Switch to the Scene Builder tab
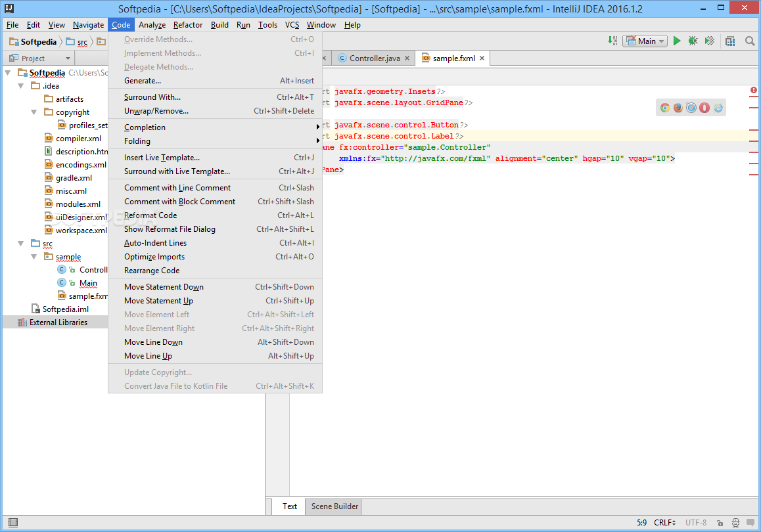 (x=334, y=506)
